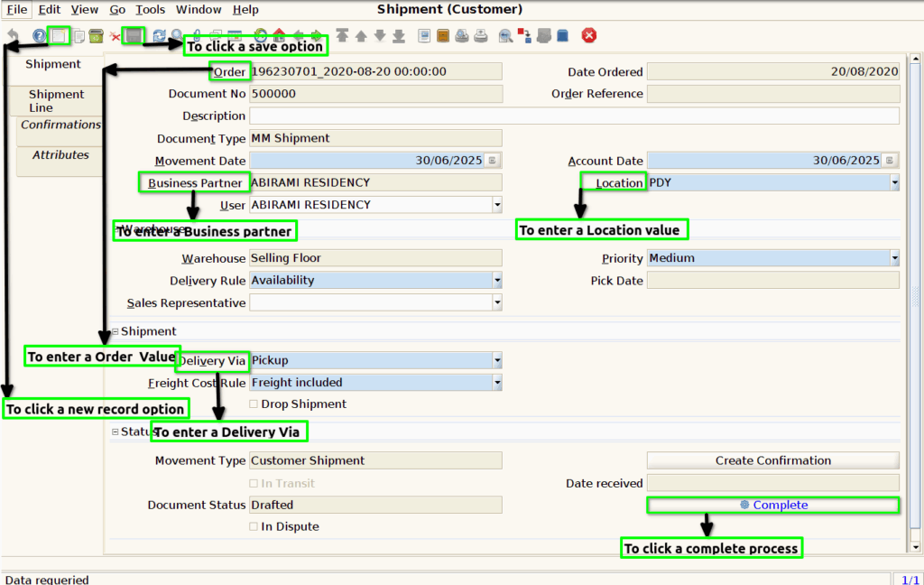Toggle the In Dispute checkbox
Image resolution: width=924 pixels, height=585 pixels.
point(254,526)
